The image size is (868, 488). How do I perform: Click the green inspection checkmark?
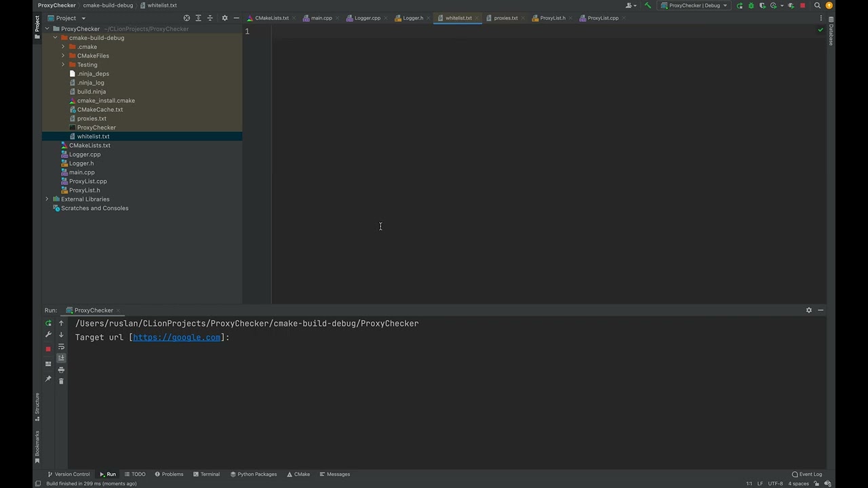pyautogui.click(x=821, y=30)
